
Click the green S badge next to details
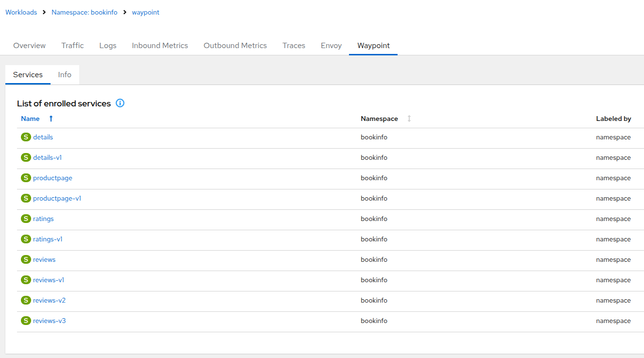click(26, 137)
